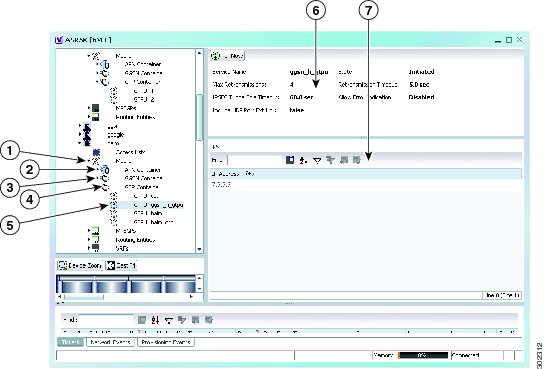Screen dimensions: 545x369
Task: Export the IP address table to CSV
Action: point(290,160)
